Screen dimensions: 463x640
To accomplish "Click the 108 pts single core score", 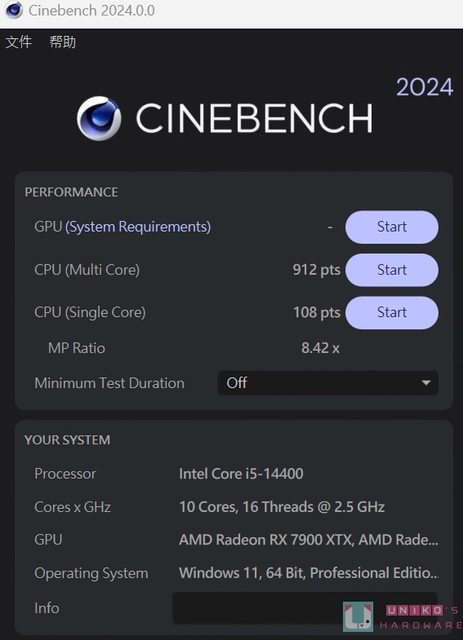I will tap(316, 313).
